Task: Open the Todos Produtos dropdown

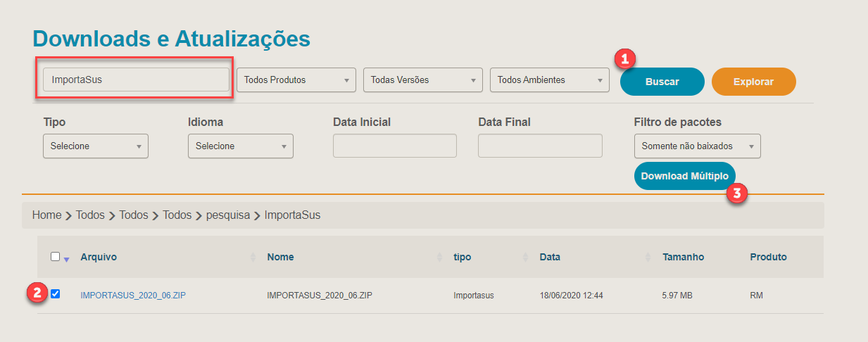Action: [296, 80]
